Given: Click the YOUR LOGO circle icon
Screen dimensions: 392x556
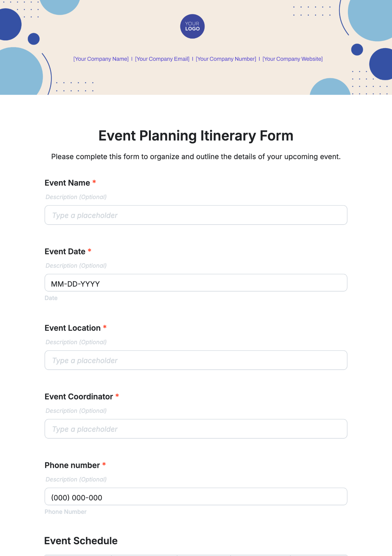Looking at the screenshot, I should (x=192, y=26).
